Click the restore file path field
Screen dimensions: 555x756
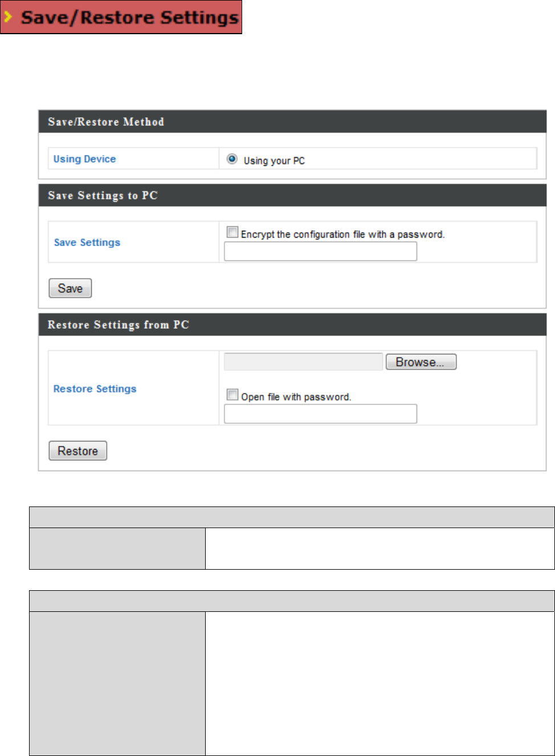point(303,362)
